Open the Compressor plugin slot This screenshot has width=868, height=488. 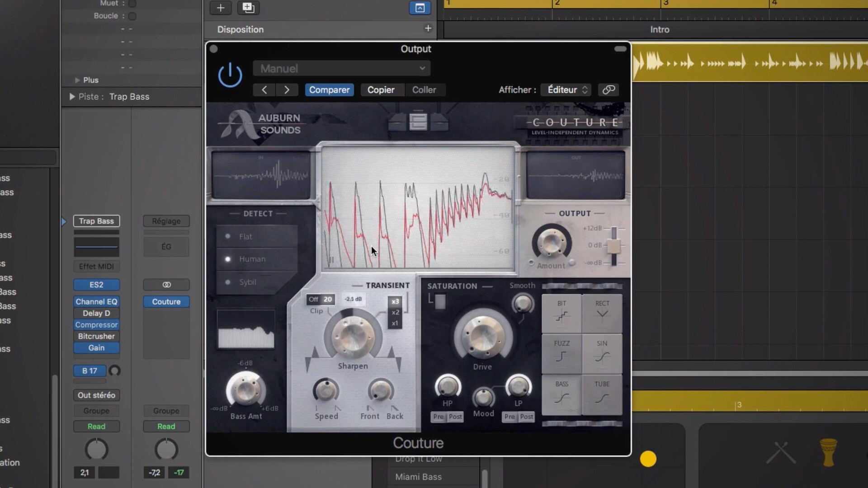click(x=96, y=324)
